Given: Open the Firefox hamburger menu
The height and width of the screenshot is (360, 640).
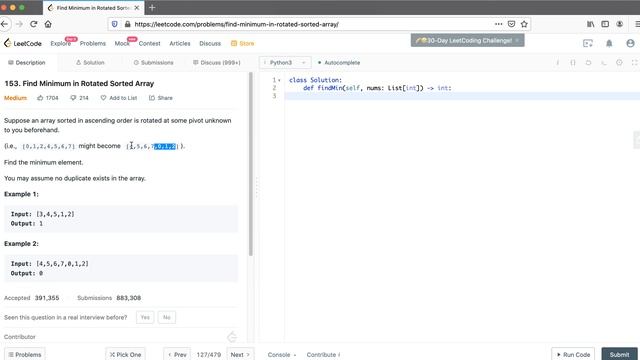Looking at the screenshot, I should (x=637, y=24).
